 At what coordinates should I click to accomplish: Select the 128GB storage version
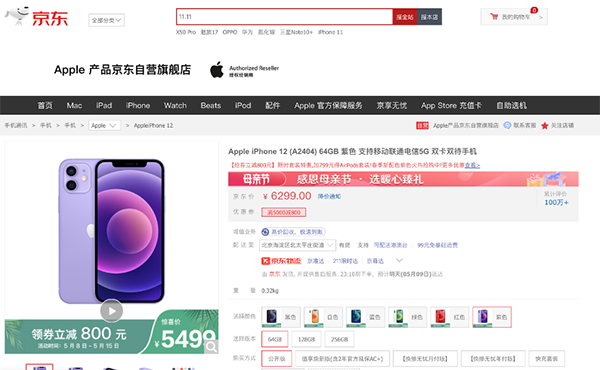click(x=307, y=339)
